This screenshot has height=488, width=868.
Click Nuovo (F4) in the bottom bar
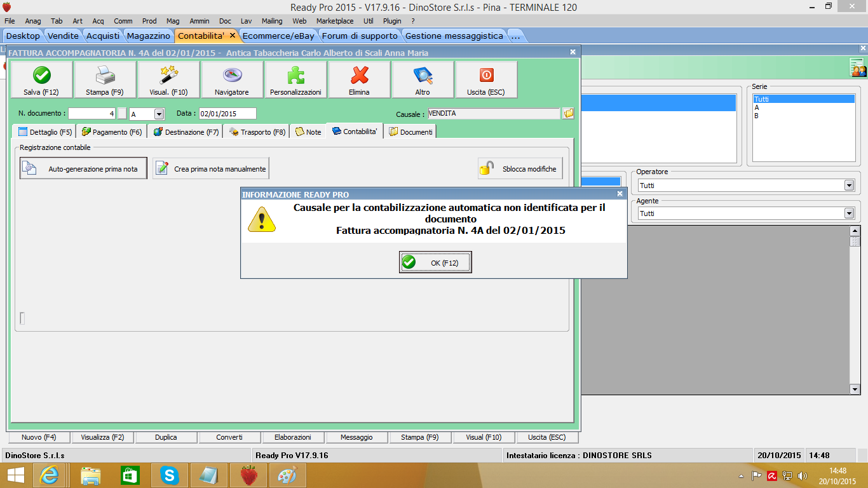click(x=39, y=437)
